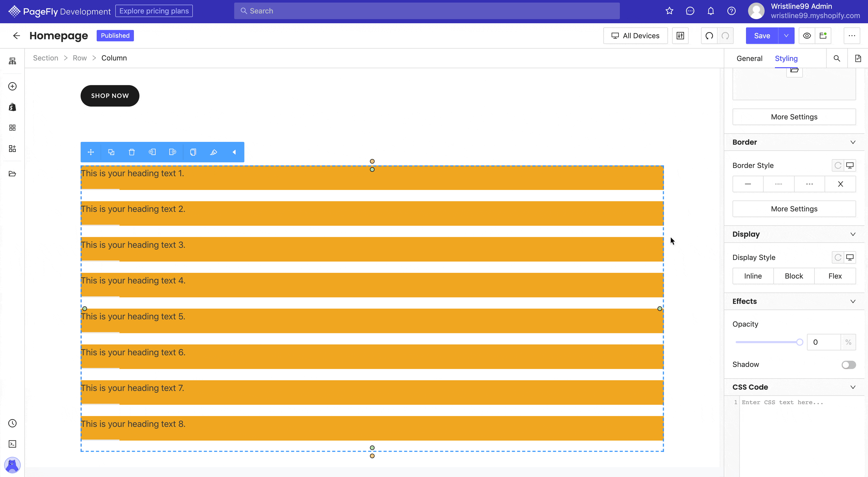Open the Wristline99 Admin account menu
The image size is (868, 477).
804,11
